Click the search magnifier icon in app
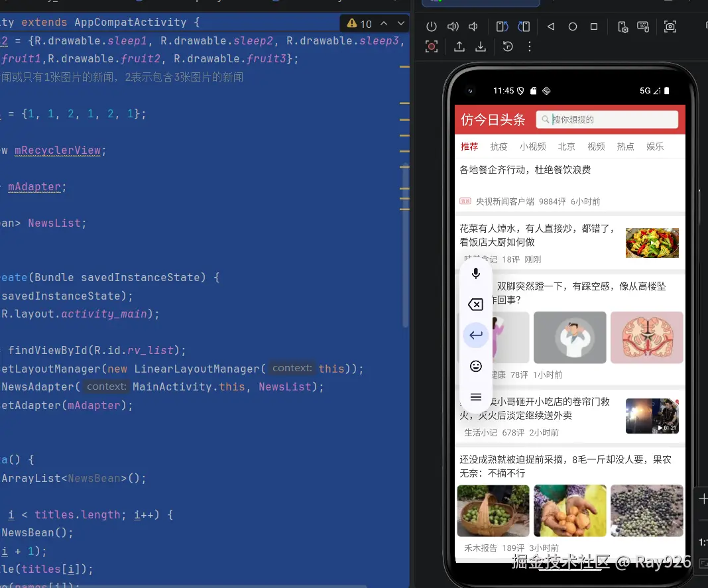The image size is (708, 588). 546,119
